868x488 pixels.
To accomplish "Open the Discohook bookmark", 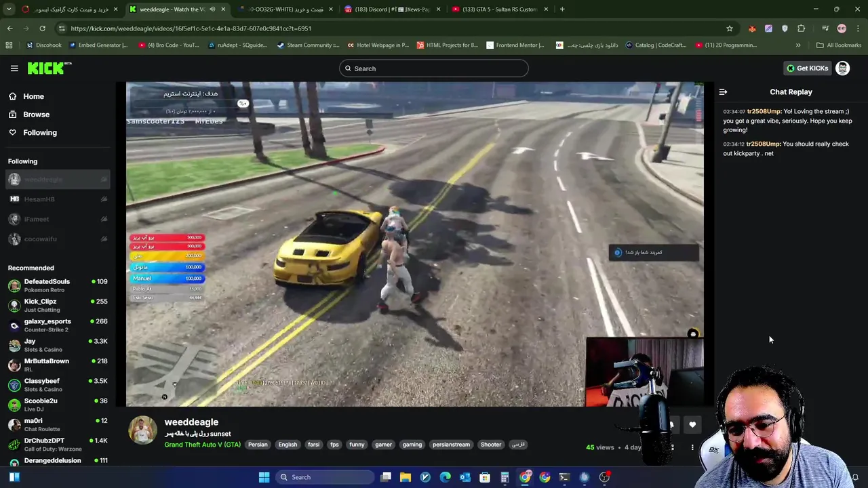I will click(43, 45).
